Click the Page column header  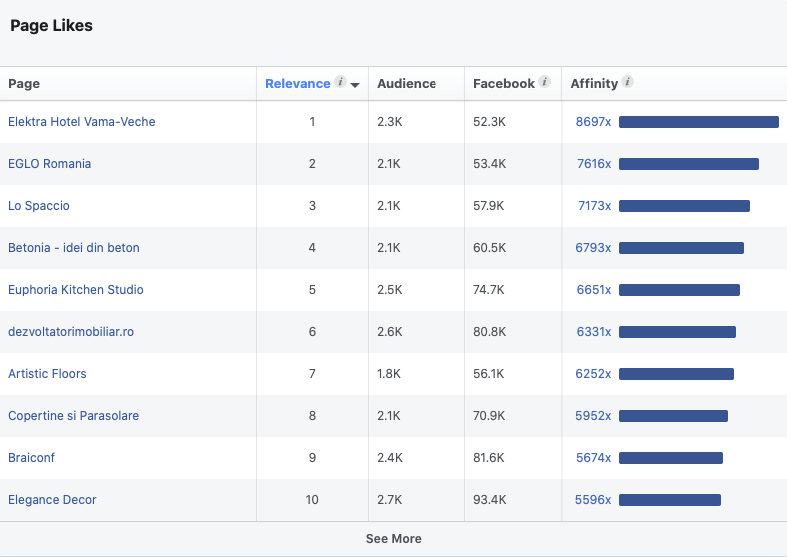(x=24, y=84)
